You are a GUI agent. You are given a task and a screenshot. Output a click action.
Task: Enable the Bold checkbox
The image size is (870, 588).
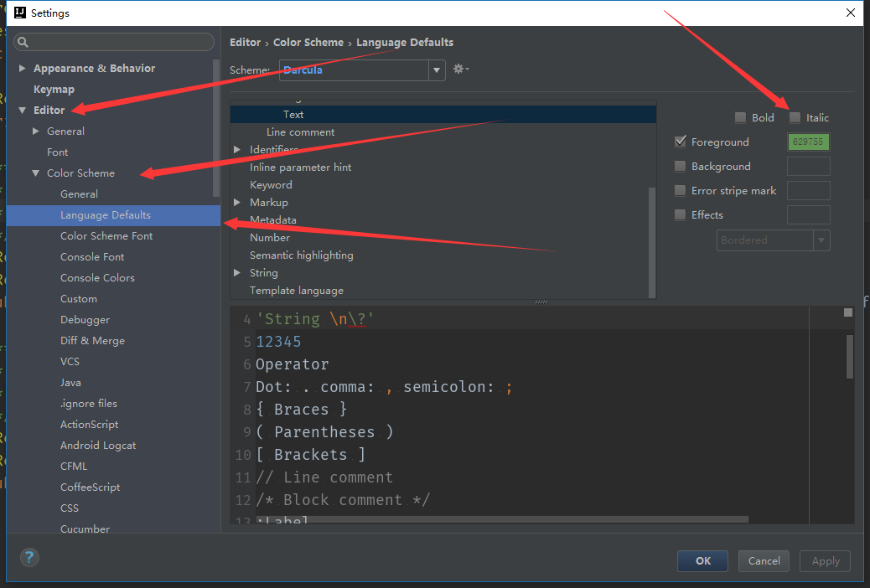pyautogui.click(x=740, y=117)
